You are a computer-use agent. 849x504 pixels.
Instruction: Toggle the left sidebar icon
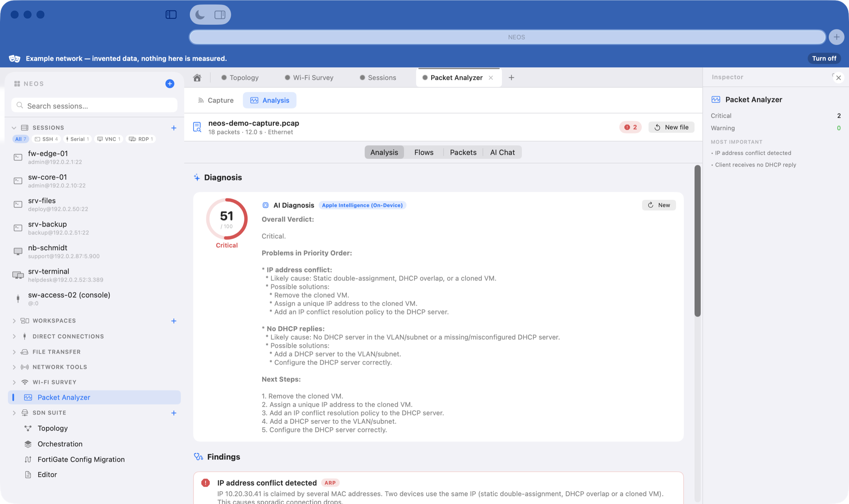point(171,15)
